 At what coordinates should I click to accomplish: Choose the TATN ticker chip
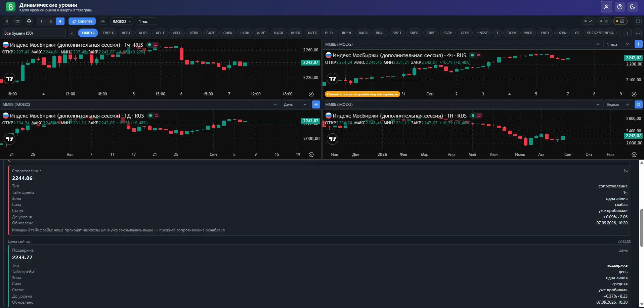pos(511,33)
